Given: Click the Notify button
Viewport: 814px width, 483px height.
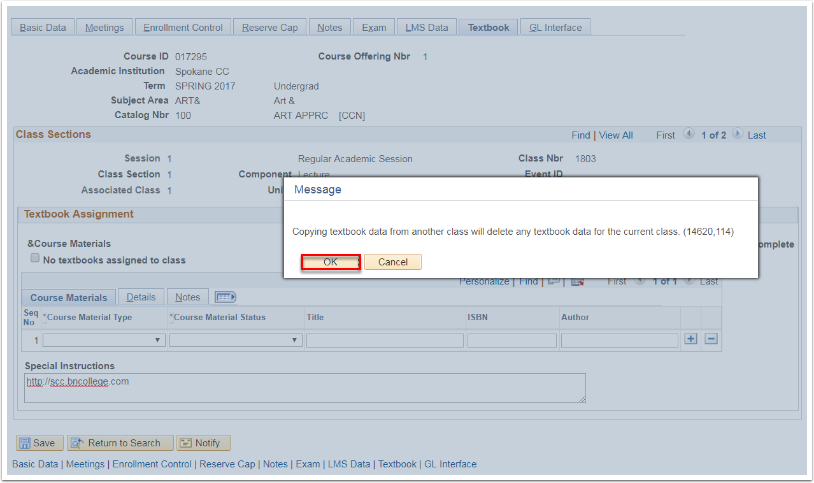Looking at the screenshot, I should coord(203,443).
